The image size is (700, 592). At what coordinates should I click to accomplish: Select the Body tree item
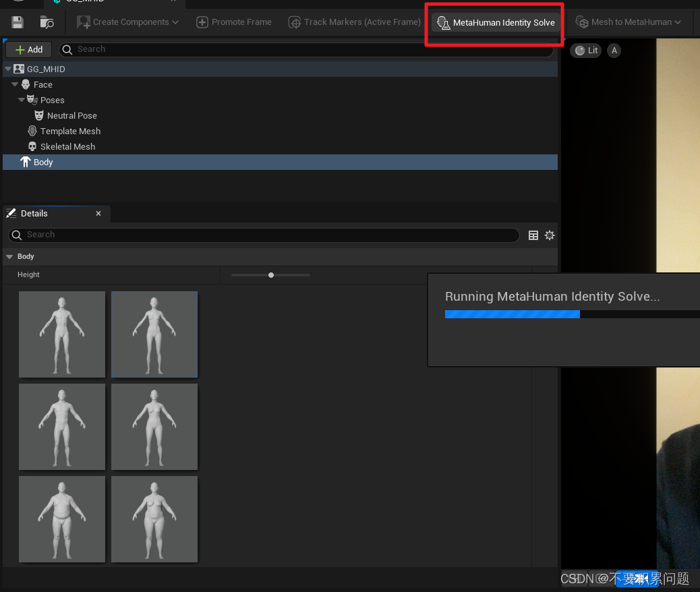point(280,162)
